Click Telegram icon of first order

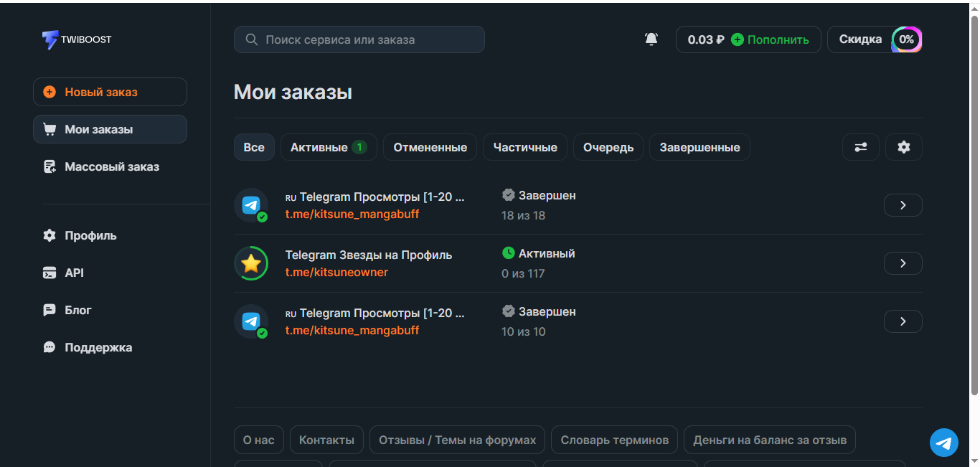coord(251,205)
